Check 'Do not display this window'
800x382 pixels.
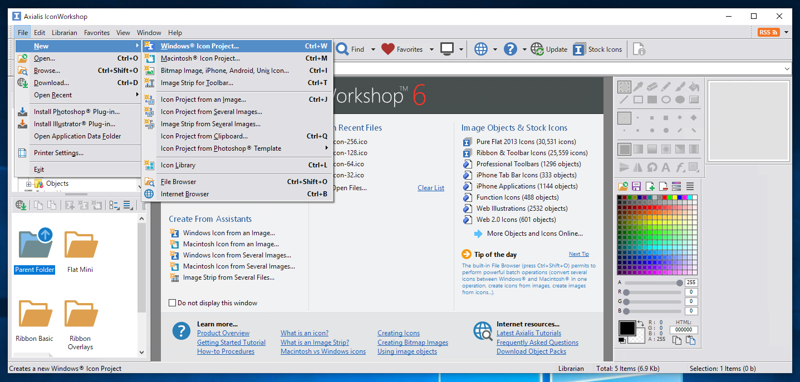(172, 303)
